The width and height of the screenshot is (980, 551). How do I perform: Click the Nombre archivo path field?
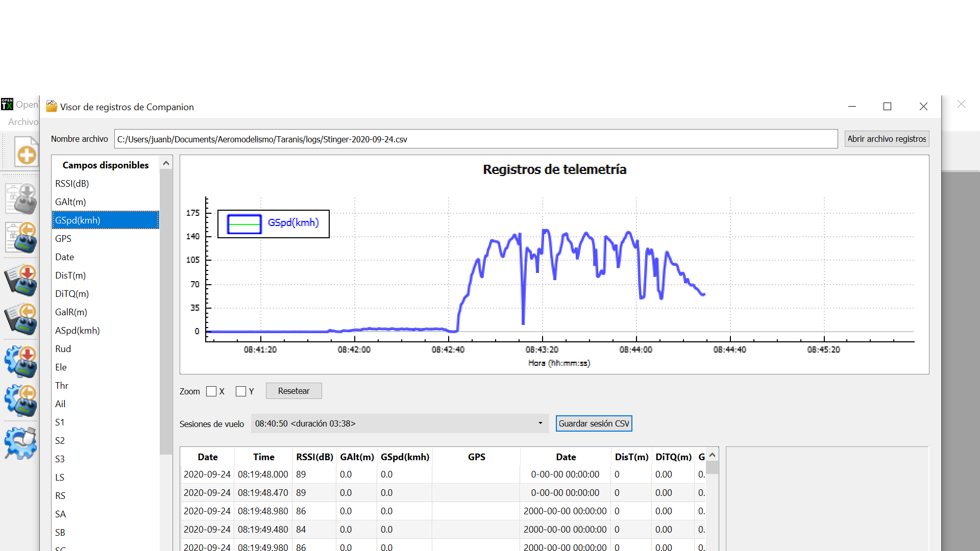tap(475, 139)
